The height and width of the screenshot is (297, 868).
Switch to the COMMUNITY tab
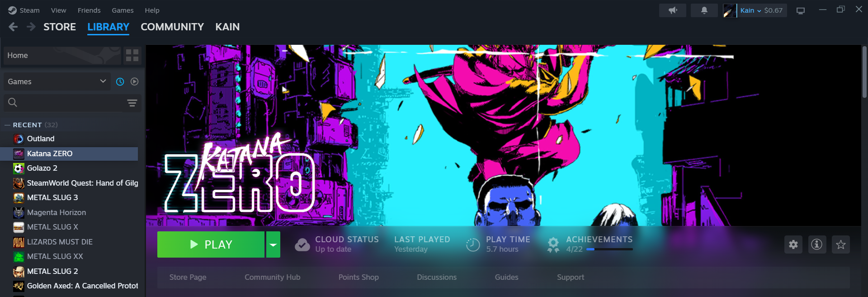(172, 27)
